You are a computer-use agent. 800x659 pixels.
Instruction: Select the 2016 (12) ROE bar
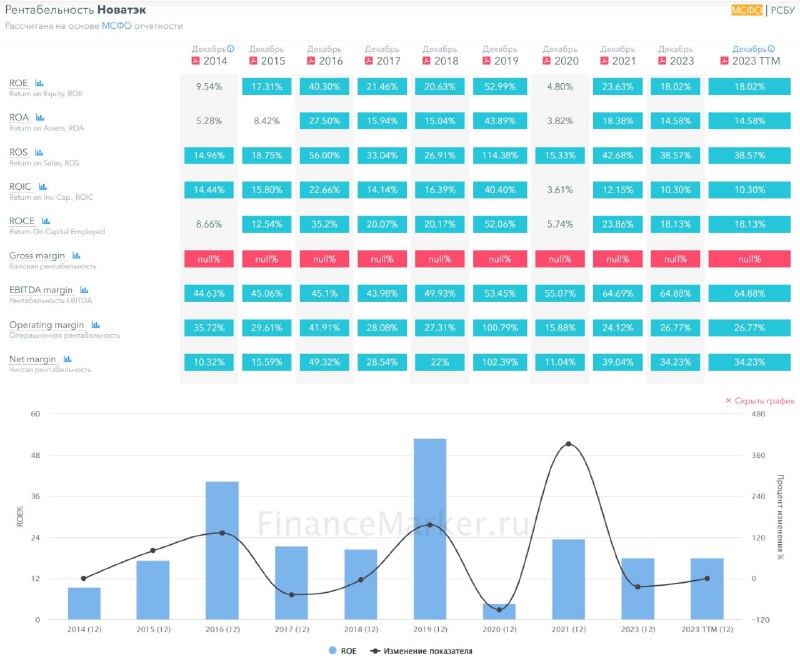click(222, 550)
